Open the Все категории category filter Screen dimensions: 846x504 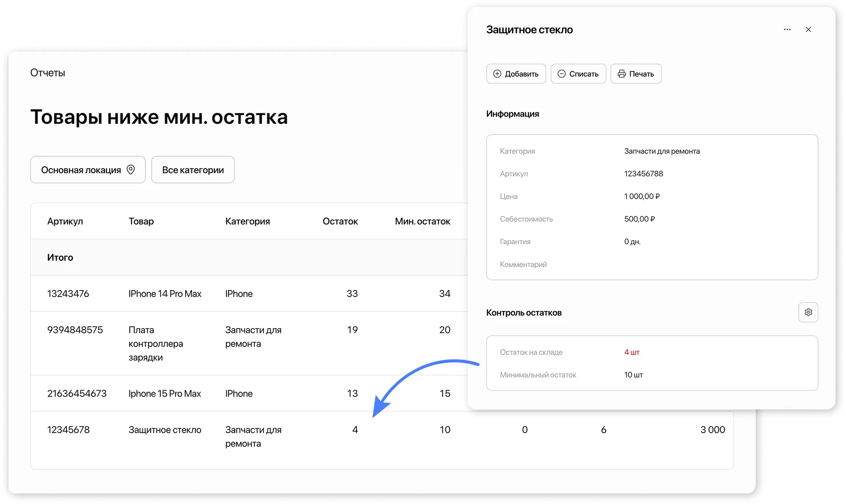pos(193,169)
